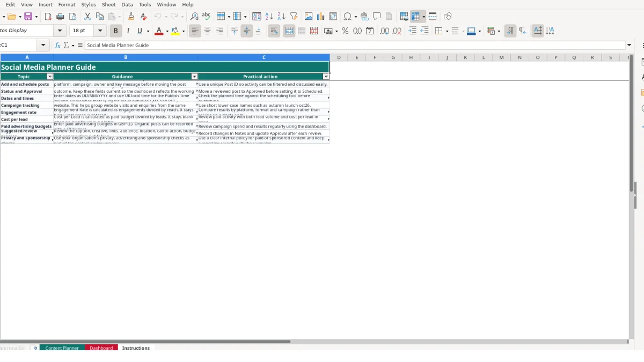Define Print Area icon
Image resolution: width=644 pixels, height=362 pixels.
pos(404,17)
